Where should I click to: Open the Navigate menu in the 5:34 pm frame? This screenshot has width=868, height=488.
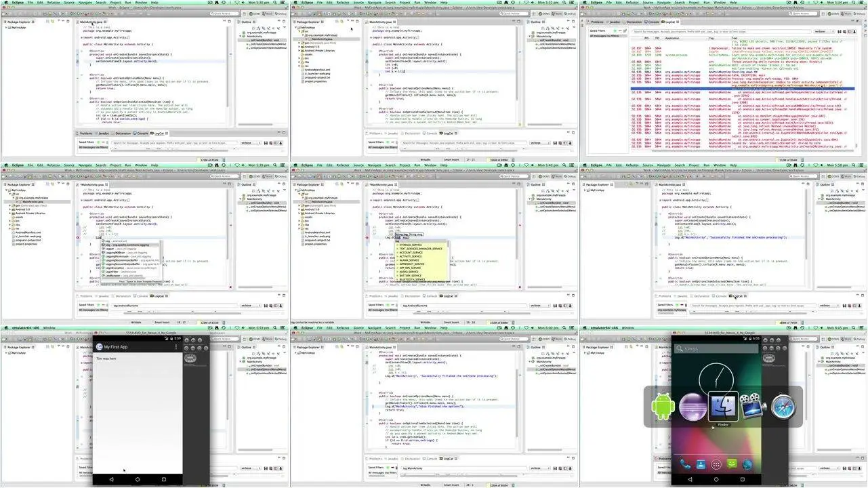tap(664, 3)
